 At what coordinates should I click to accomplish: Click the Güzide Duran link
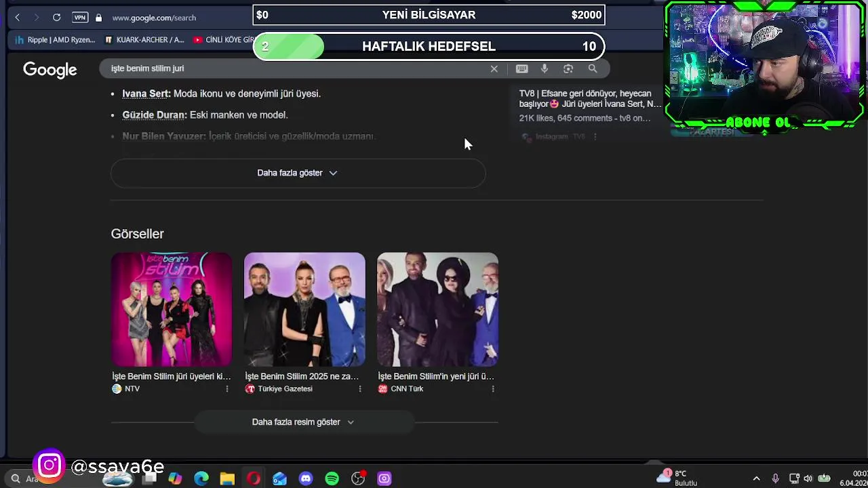(x=153, y=115)
